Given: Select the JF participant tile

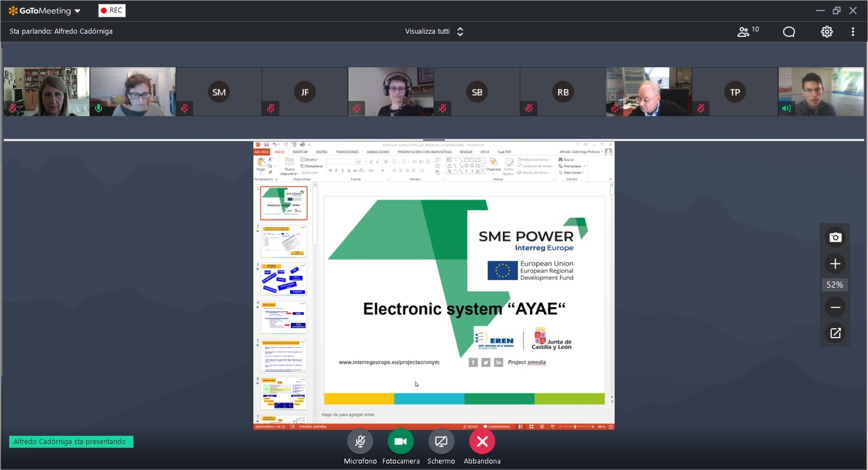Looking at the screenshot, I should (x=305, y=92).
